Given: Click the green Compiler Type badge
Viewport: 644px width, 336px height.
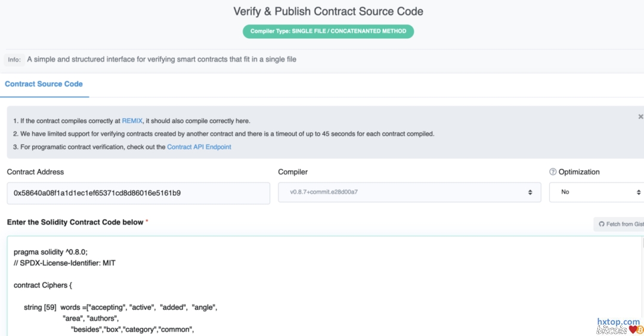Looking at the screenshot, I should click(x=328, y=31).
